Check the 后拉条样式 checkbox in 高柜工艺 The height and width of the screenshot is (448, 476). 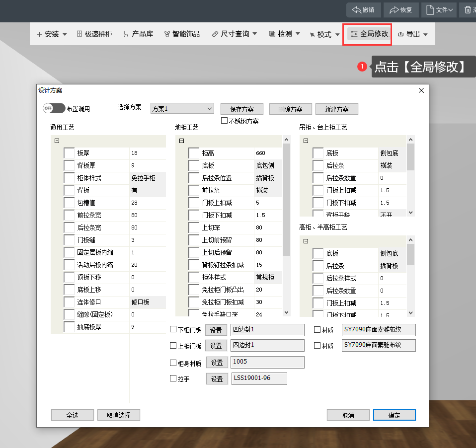pyautogui.click(x=318, y=278)
